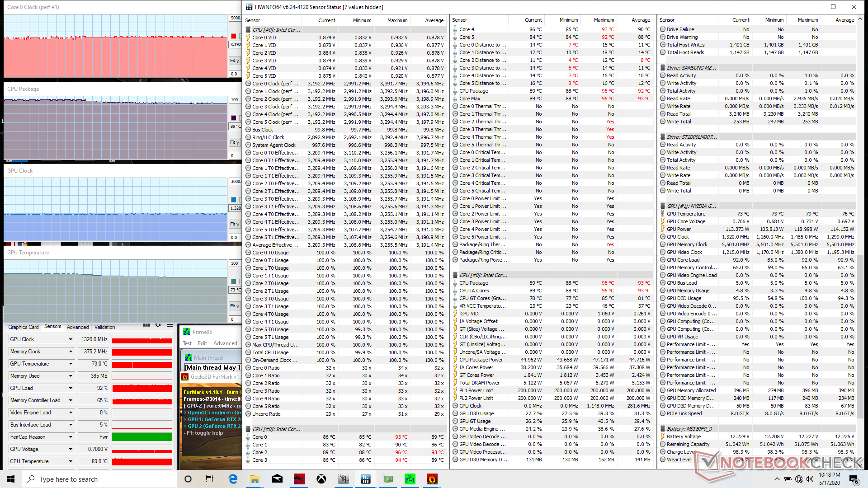Open the Memory Clock sensor dropdown

[x=71, y=352]
